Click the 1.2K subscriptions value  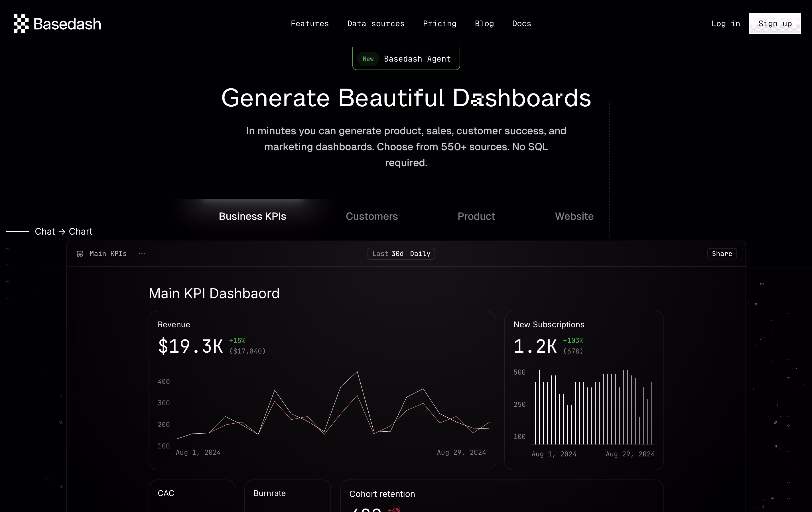coord(535,346)
